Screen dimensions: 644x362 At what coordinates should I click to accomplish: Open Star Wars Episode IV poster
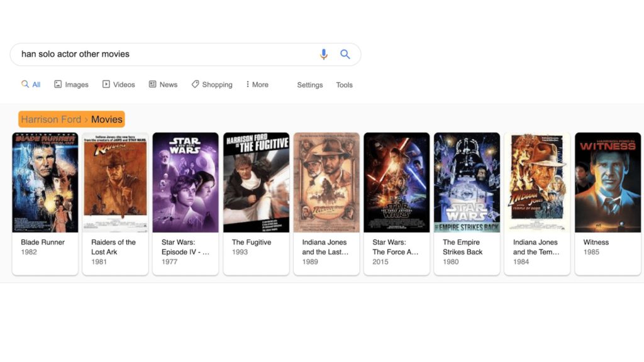pyautogui.click(x=186, y=182)
